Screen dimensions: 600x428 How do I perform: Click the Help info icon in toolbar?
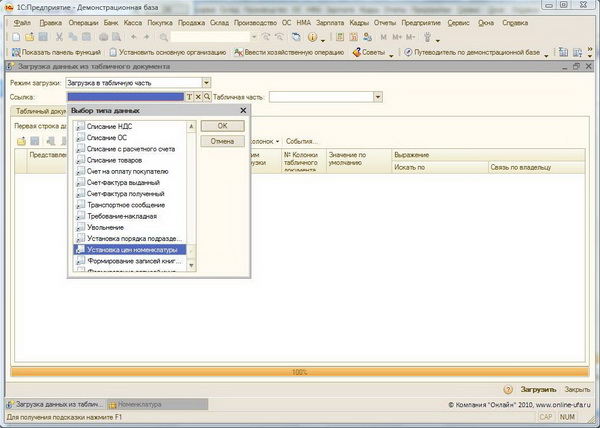(312, 37)
